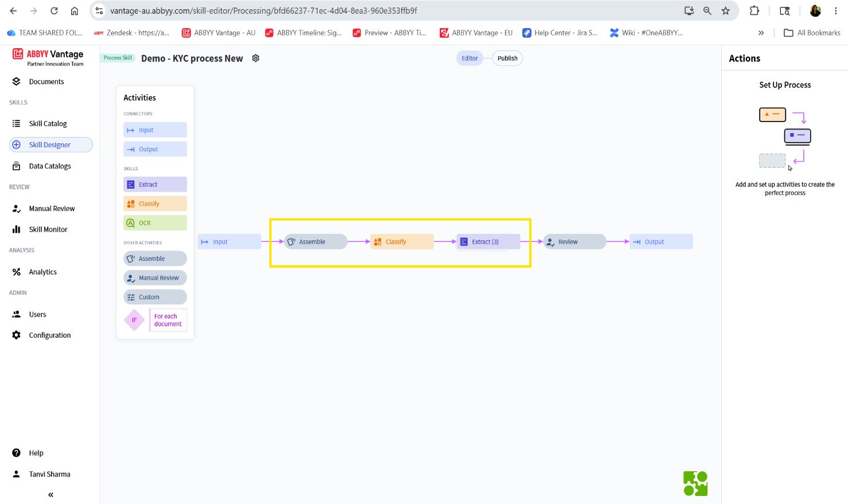Viewport: 848px width, 504px height.
Task: Select the OCR skill activity
Action: point(155,223)
